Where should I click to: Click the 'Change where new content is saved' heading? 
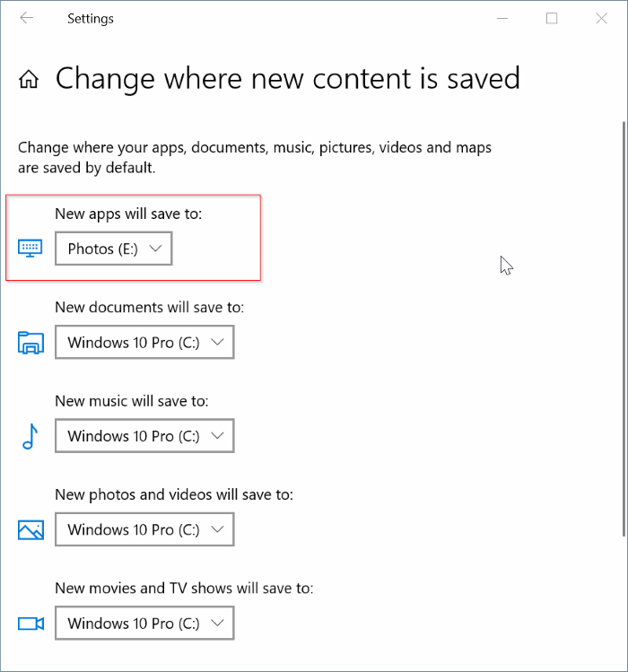pos(288,79)
